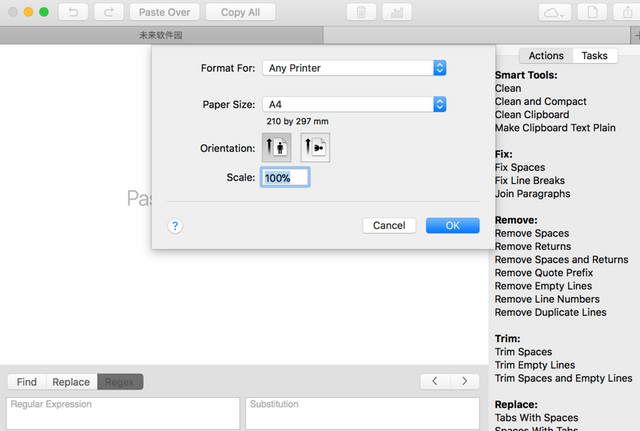
Task: Click the Paste Over button
Action: [165, 12]
